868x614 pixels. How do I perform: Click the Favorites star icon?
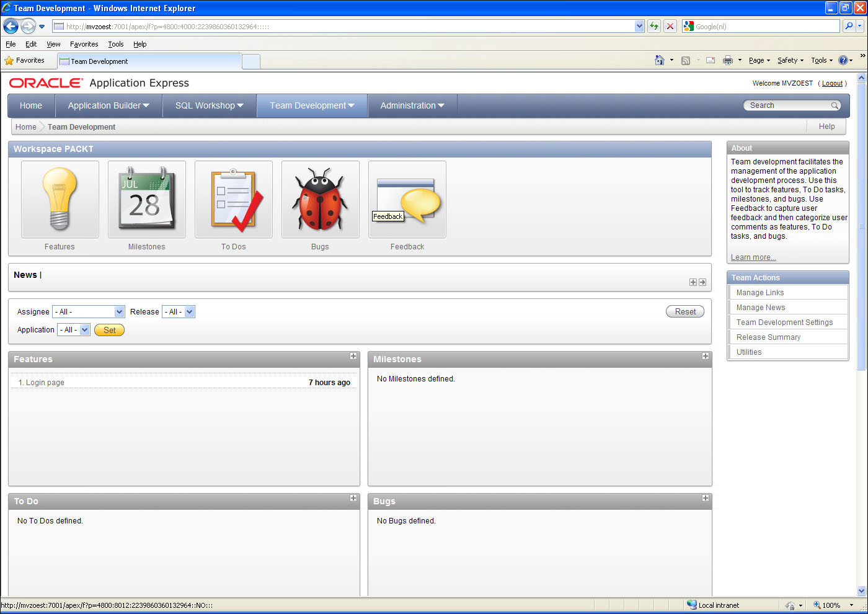9,61
